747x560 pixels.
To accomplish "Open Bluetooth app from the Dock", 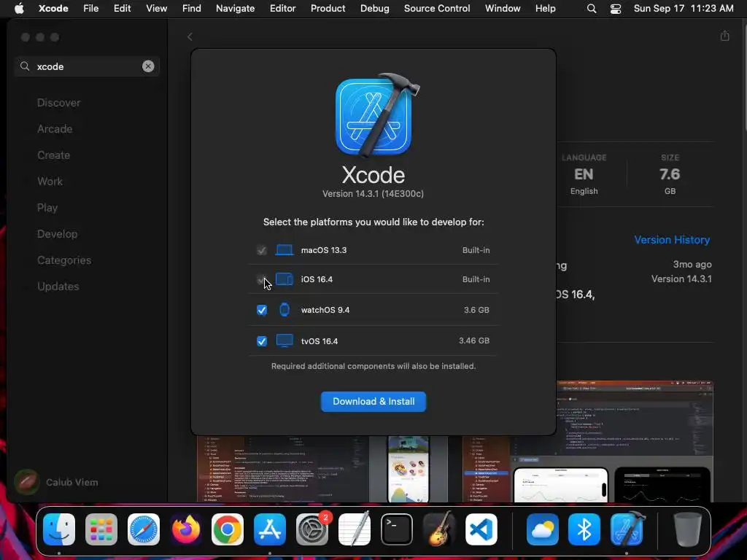I will (584, 529).
